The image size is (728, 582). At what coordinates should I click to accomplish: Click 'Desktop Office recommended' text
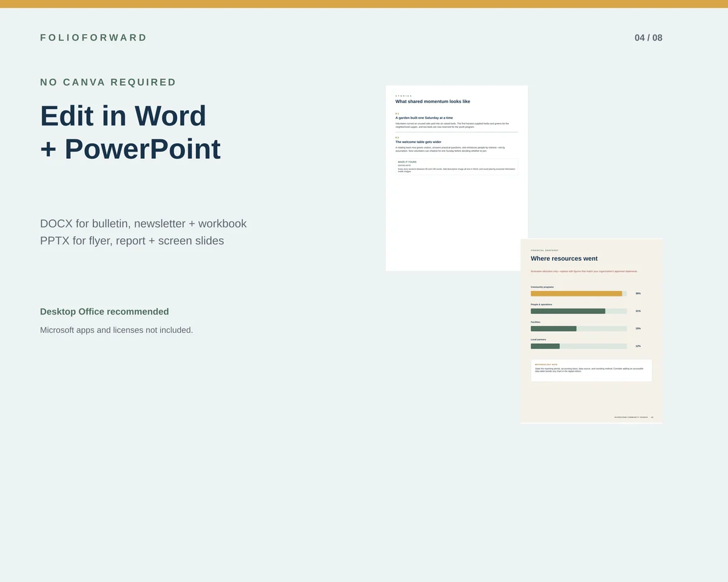[104, 312]
